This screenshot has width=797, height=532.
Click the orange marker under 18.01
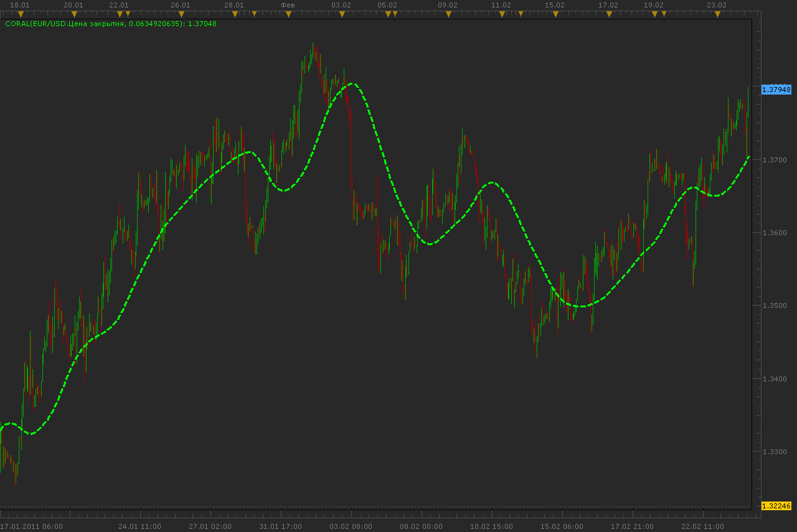coord(20,13)
